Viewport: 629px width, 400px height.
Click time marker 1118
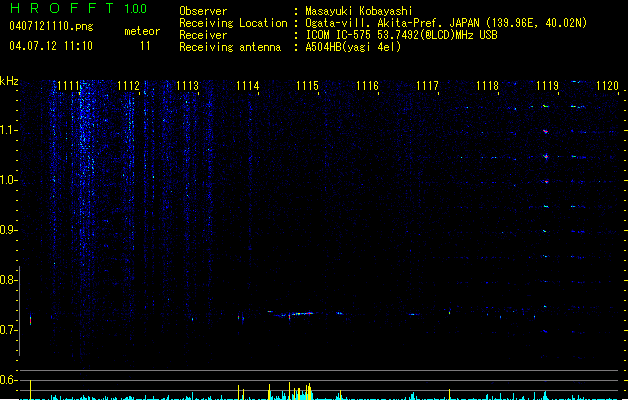coord(487,86)
